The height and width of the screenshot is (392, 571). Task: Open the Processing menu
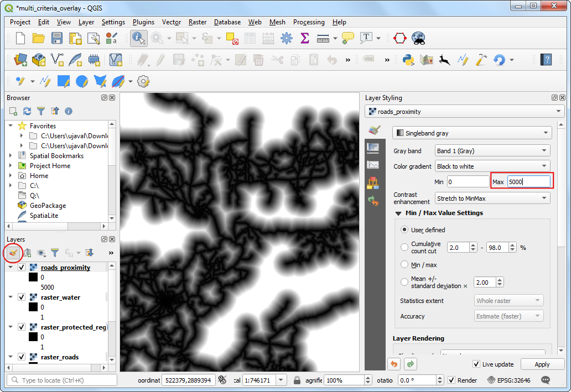(x=309, y=22)
